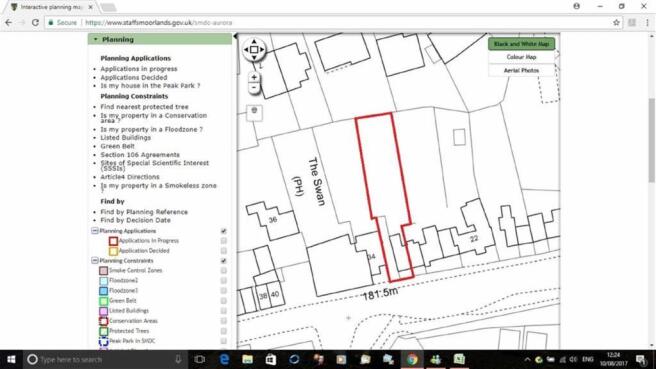Reload the page with the refresh icon
656x369 pixels.
36,23
